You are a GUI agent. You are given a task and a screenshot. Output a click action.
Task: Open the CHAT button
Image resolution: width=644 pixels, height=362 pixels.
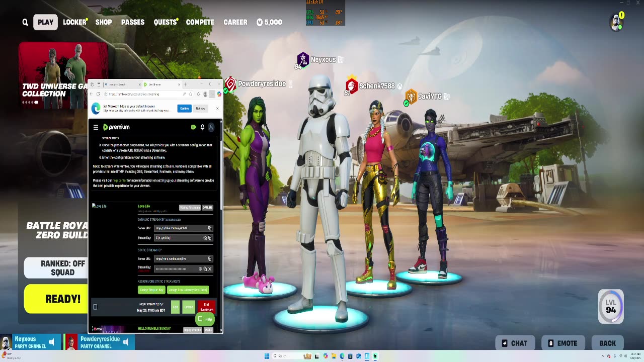[515, 343]
